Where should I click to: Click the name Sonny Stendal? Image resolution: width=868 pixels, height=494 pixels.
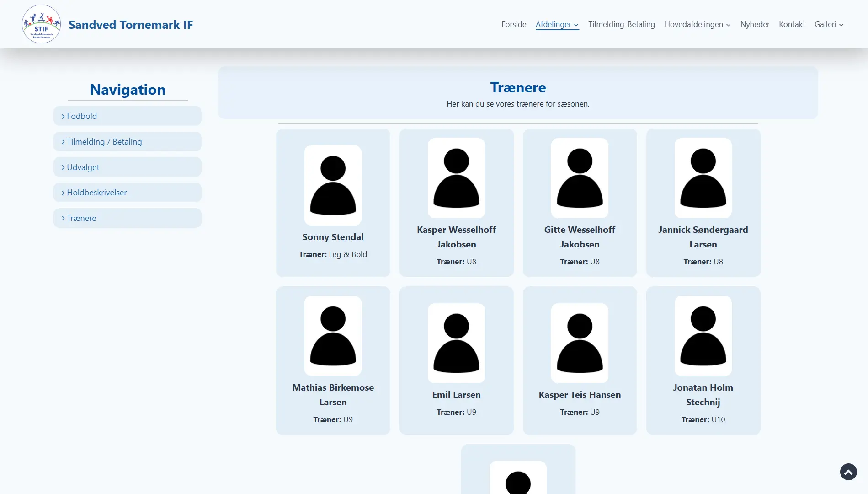(333, 237)
